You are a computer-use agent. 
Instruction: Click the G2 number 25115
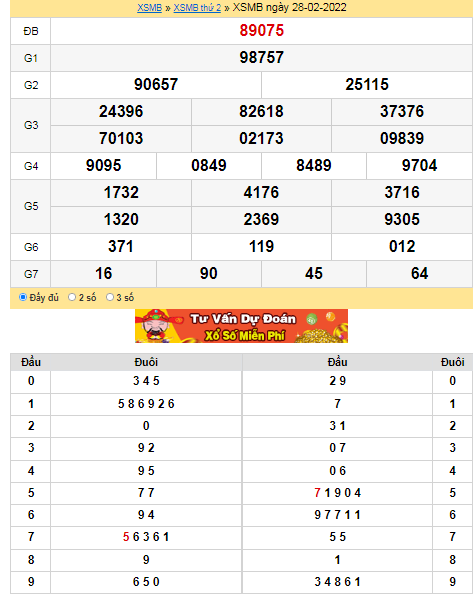[367, 84]
